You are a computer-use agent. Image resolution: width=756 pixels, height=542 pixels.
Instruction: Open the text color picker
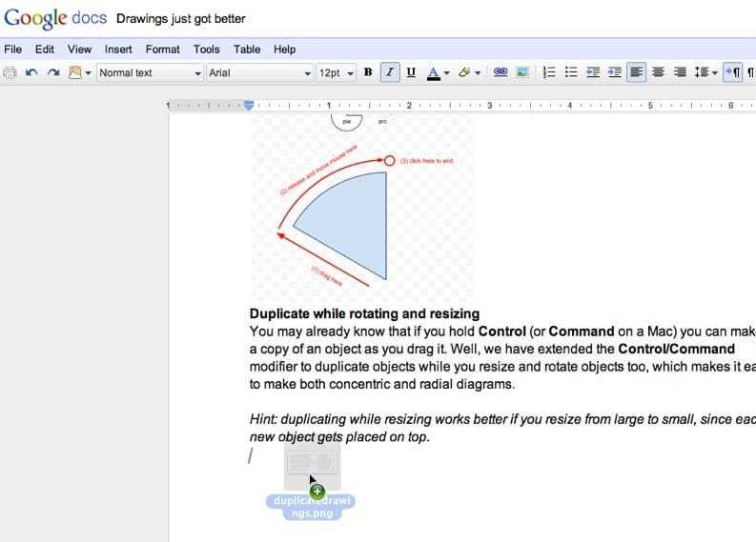pos(437,72)
